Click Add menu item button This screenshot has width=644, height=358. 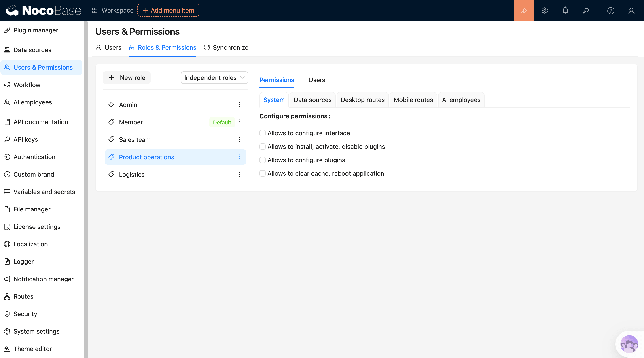[x=168, y=11]
